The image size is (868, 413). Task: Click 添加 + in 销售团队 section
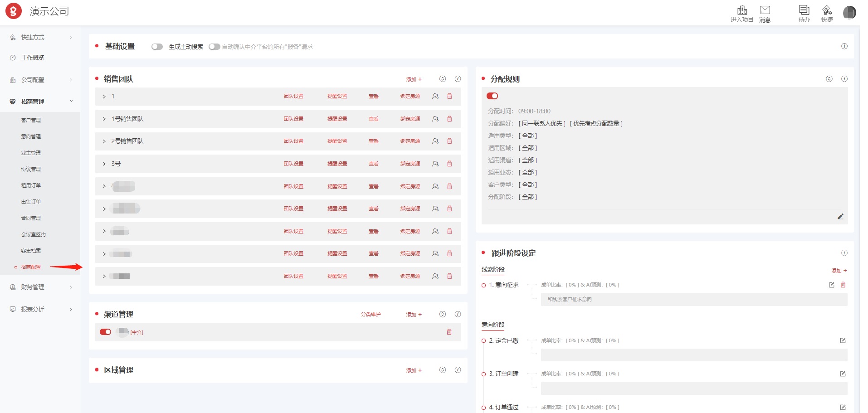[414, 79]
